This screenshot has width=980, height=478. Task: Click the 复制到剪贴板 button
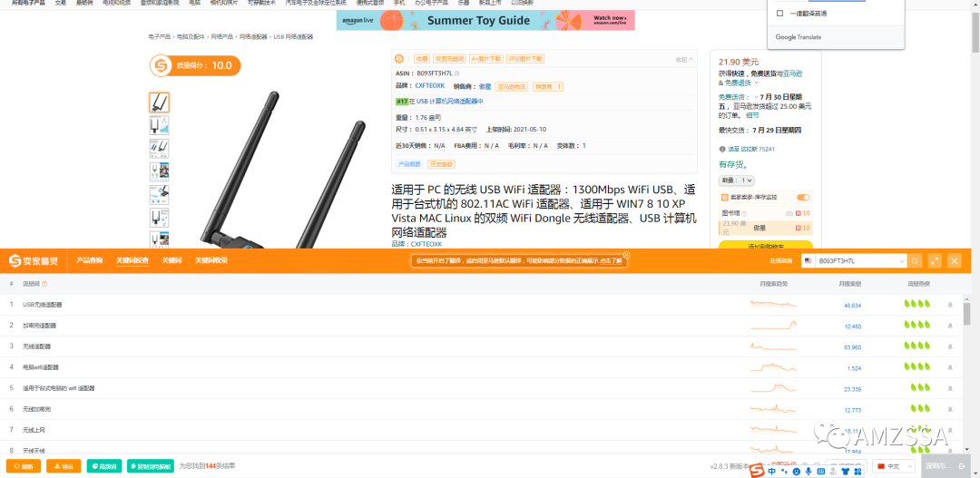[x=151, y=466]
